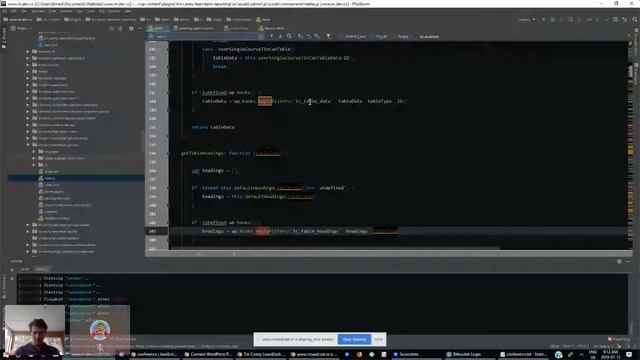Screen dimensions: 640x360
Task: Collapse the getTableHeadings function fold marker
Action: (x=168, y=153)
